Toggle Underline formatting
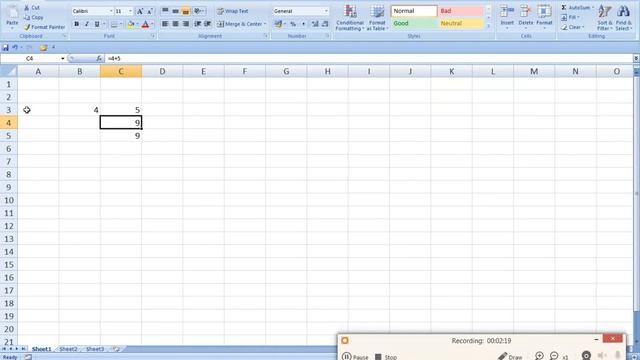This screenshot has width=640, height=360. [x=97, y=24]
